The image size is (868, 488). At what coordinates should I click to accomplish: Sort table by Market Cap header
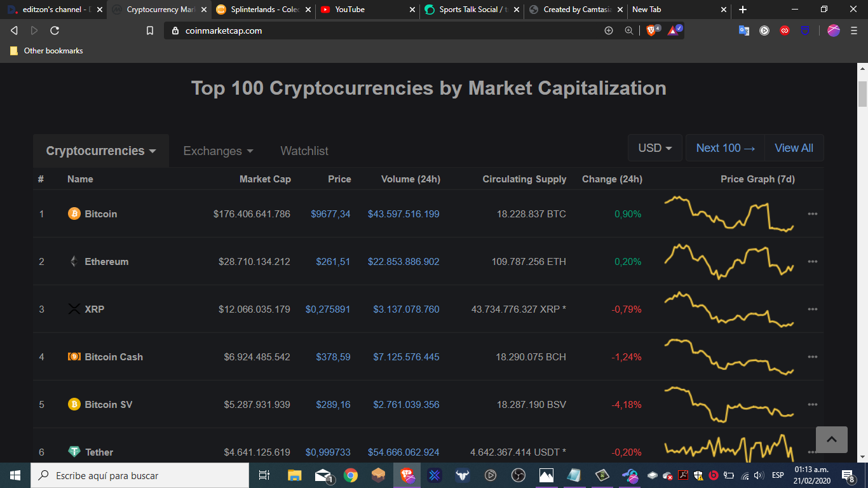point(265,179)
